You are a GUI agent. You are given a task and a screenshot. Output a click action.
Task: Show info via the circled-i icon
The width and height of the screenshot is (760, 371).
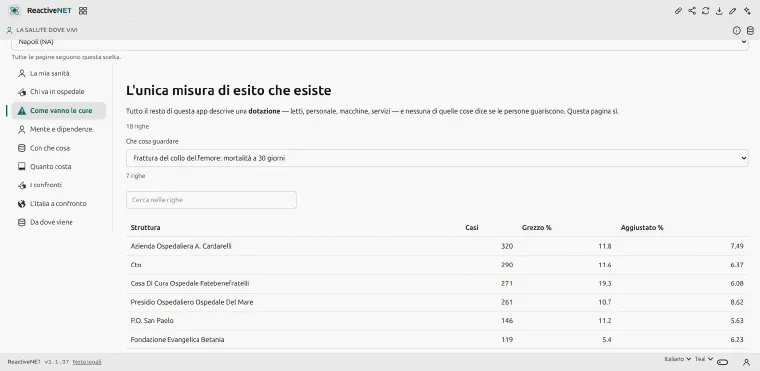click(737, 31)
